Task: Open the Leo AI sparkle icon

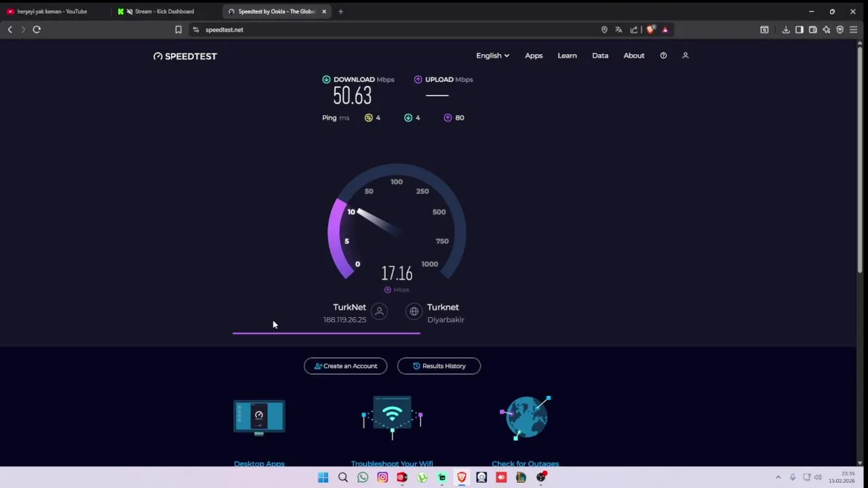Action: pos(826,30)
